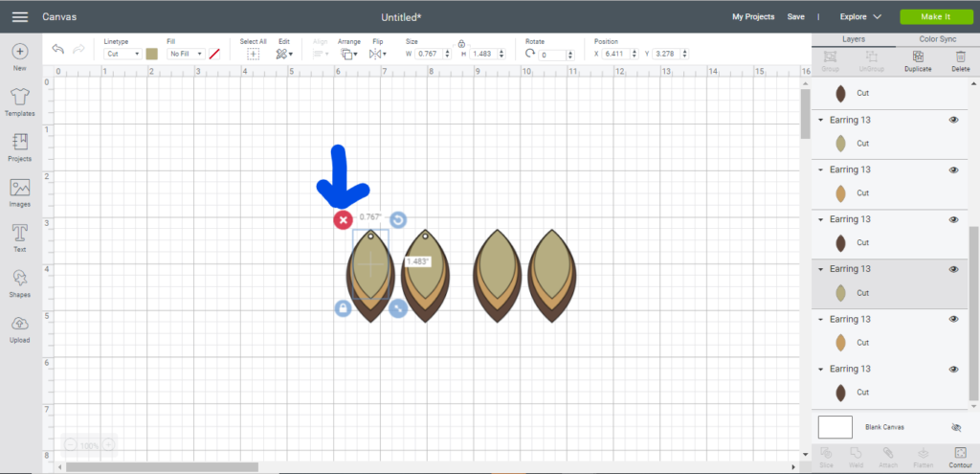Click the Rotate angle field
980x474 pixels.
pyautogui.click(x=550, y=55)
